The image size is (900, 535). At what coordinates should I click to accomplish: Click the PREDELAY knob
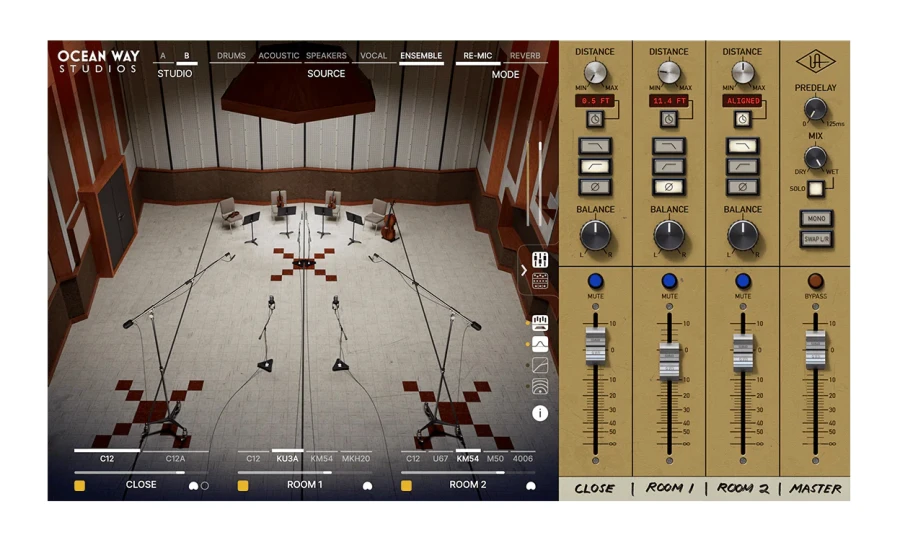(x=815, y=108)
